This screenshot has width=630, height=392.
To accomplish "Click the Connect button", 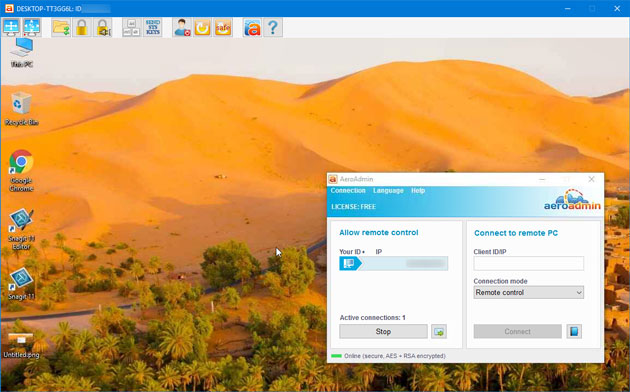I will tap(518, 331).
